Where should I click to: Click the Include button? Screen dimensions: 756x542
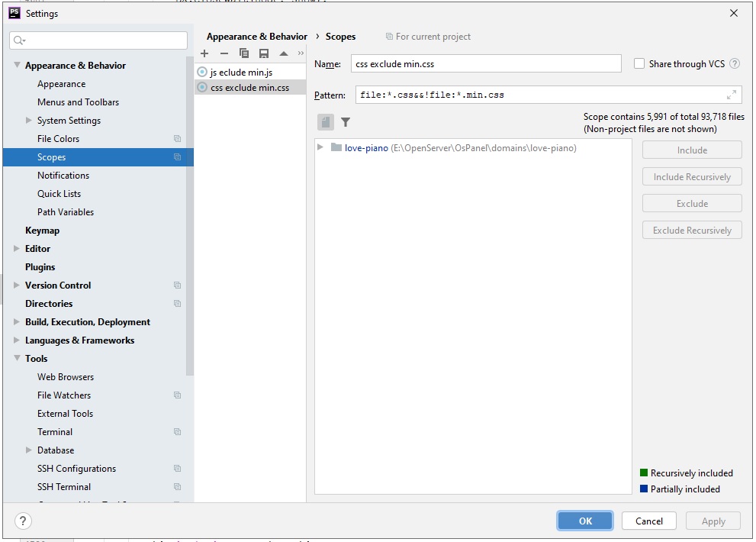coord(692,150)
